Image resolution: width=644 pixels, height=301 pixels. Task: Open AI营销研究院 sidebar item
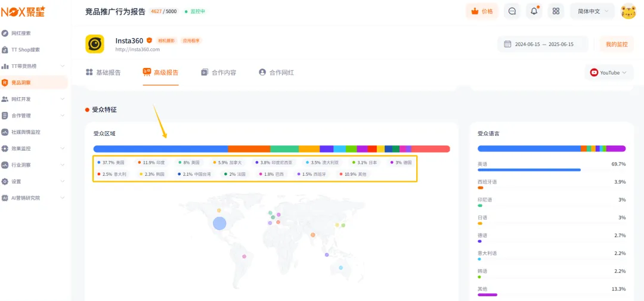pos(26,197)
